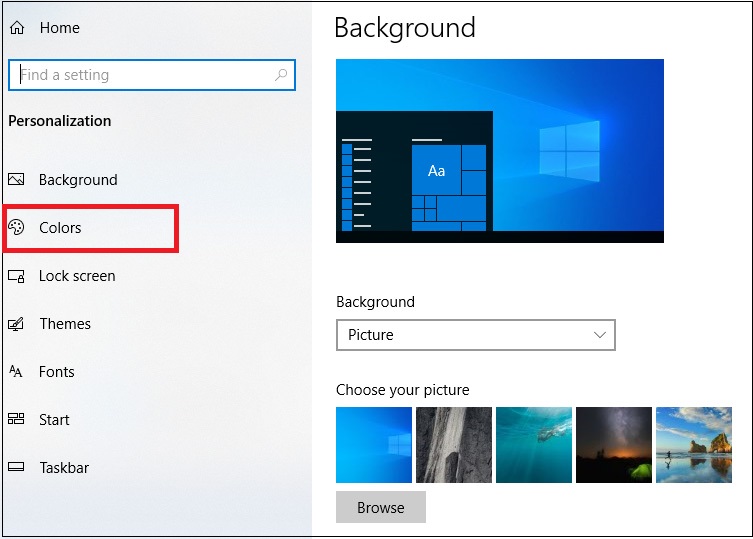Click the Choose your picture label
The width and height of the screenshot is (753, 539).
tap(402, 390)
